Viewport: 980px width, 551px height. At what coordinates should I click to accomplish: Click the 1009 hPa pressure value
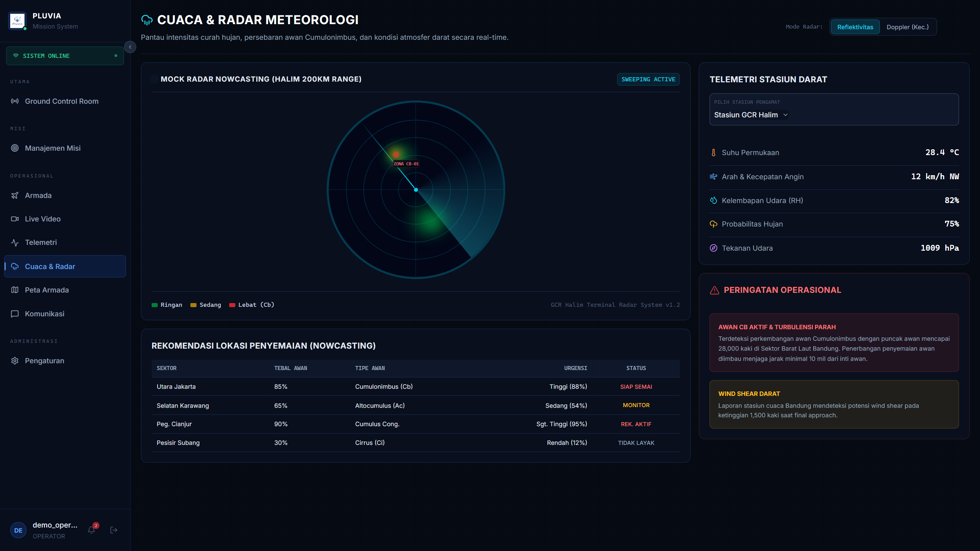coord(940,248)
